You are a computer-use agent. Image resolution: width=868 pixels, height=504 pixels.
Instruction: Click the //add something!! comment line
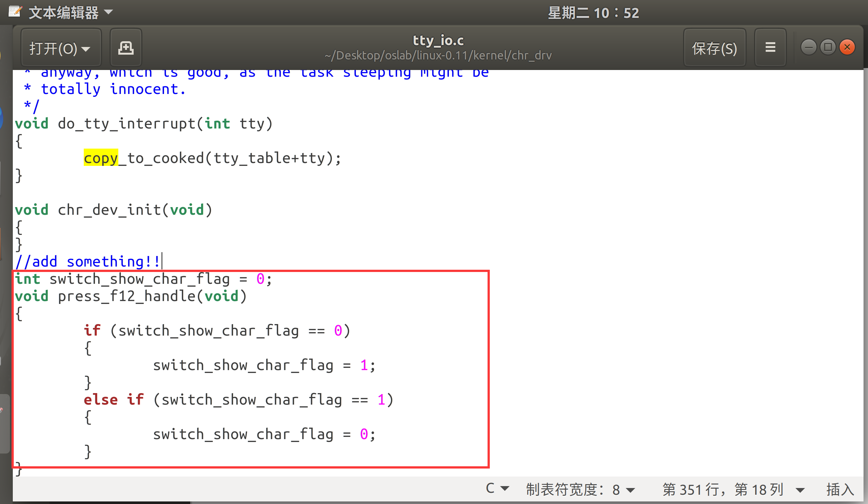pyautogui.click(x=88, y=261)
